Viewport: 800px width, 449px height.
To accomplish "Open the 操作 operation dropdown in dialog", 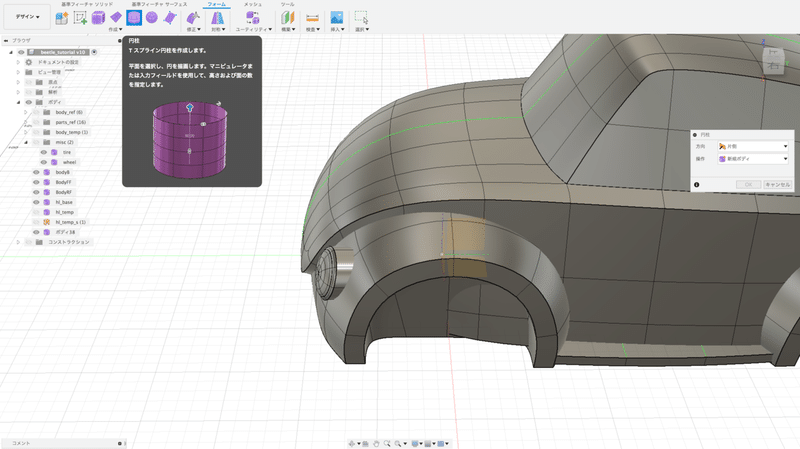I will [x=753, y=158].
